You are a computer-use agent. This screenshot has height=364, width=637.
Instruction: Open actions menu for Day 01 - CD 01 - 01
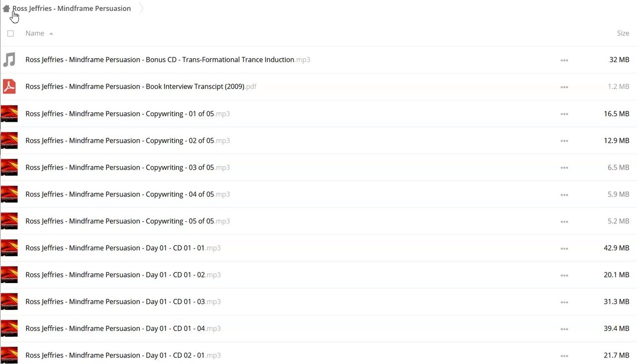pos(564,248)
